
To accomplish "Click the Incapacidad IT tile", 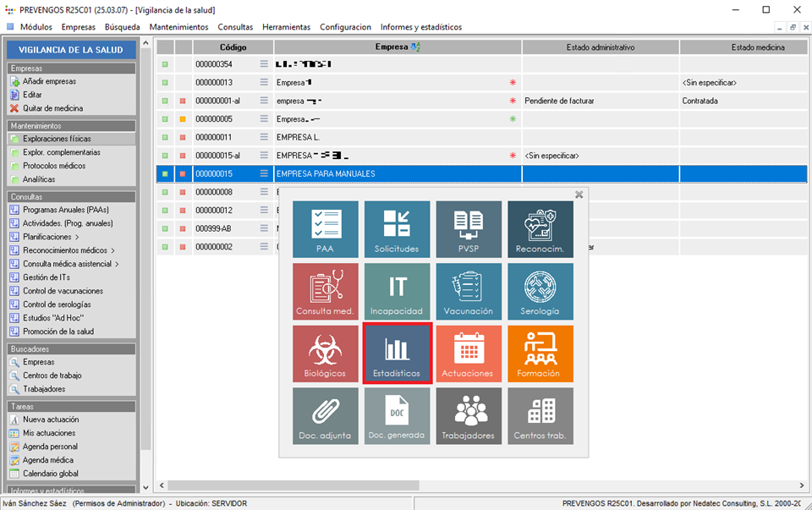I will (397, 291).
